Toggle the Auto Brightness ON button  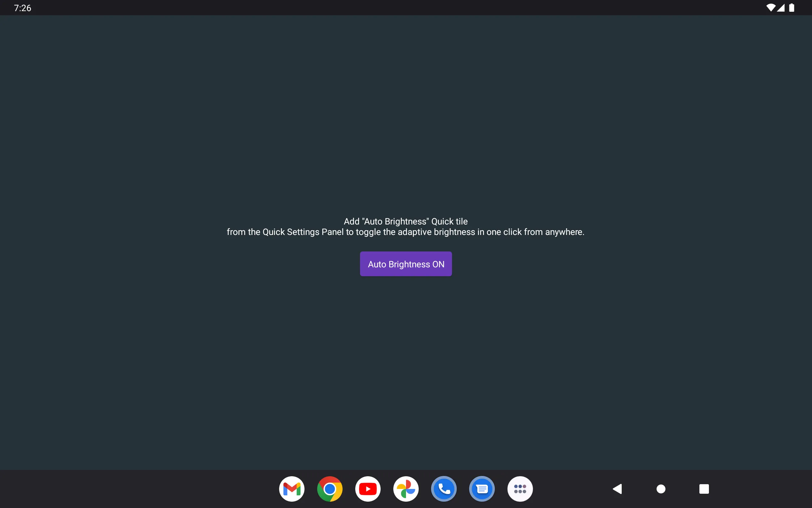(406, 264)
